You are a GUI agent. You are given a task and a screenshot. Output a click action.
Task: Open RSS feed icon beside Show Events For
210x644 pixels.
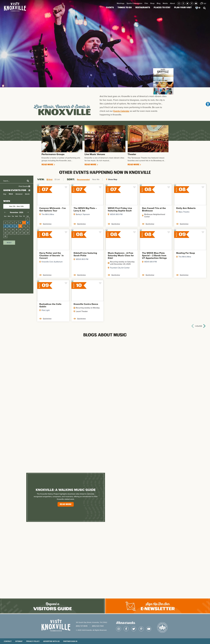[29, 190]
